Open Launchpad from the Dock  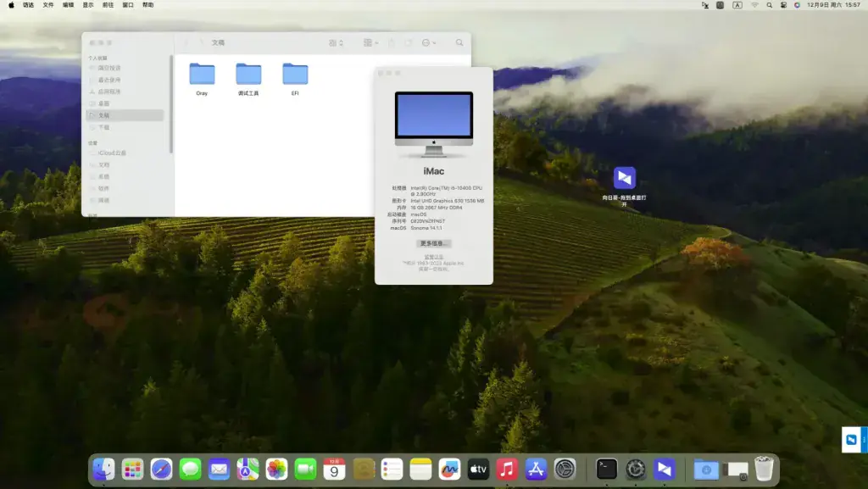132,470
